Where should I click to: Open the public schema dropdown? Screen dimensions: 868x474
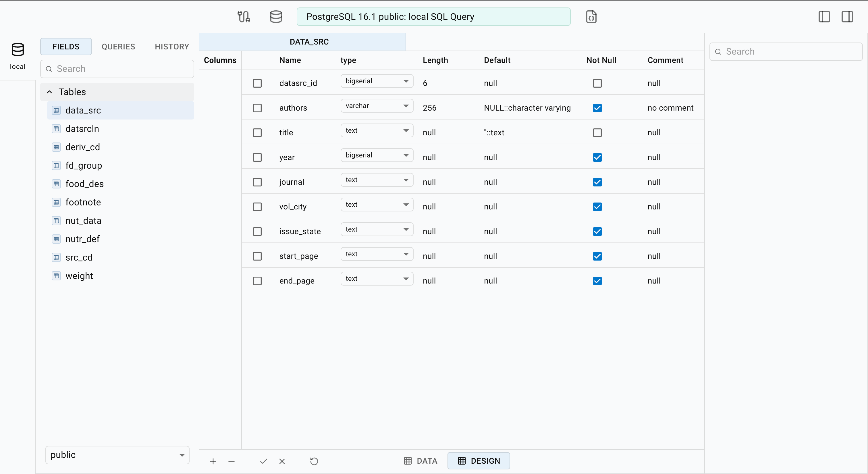coord(117,455)
